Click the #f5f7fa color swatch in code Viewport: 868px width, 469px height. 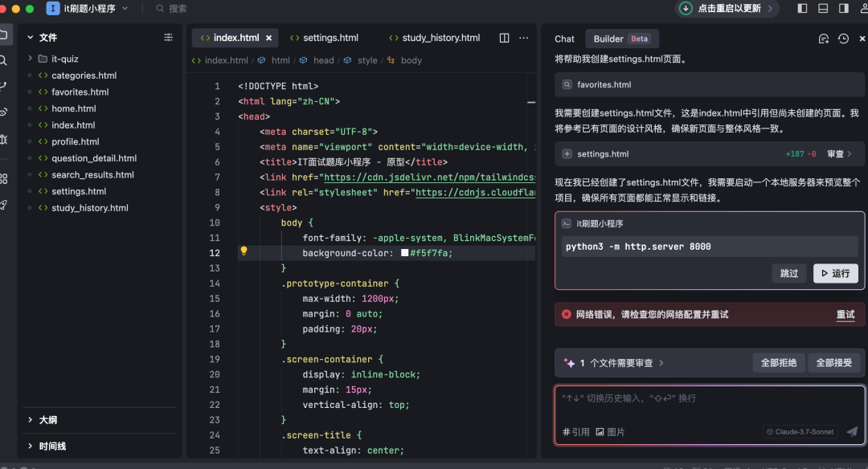(x=405, y=253)
